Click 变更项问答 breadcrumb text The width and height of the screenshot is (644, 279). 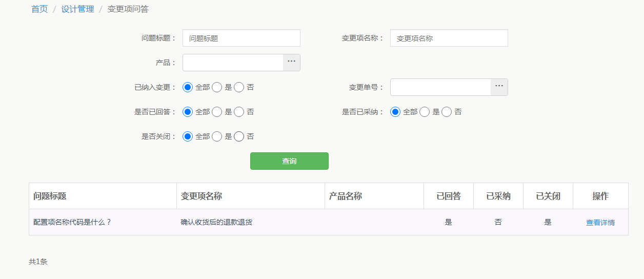[x=128, y=9]
